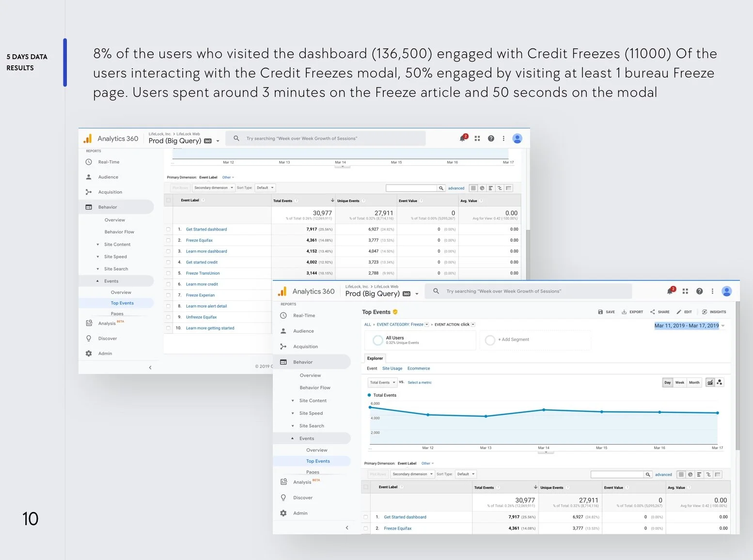Image resolution: width=753 pixels, height=560 pixels.
Task: Click the notifications bell in the back window
Action: [x=463, y=138]
